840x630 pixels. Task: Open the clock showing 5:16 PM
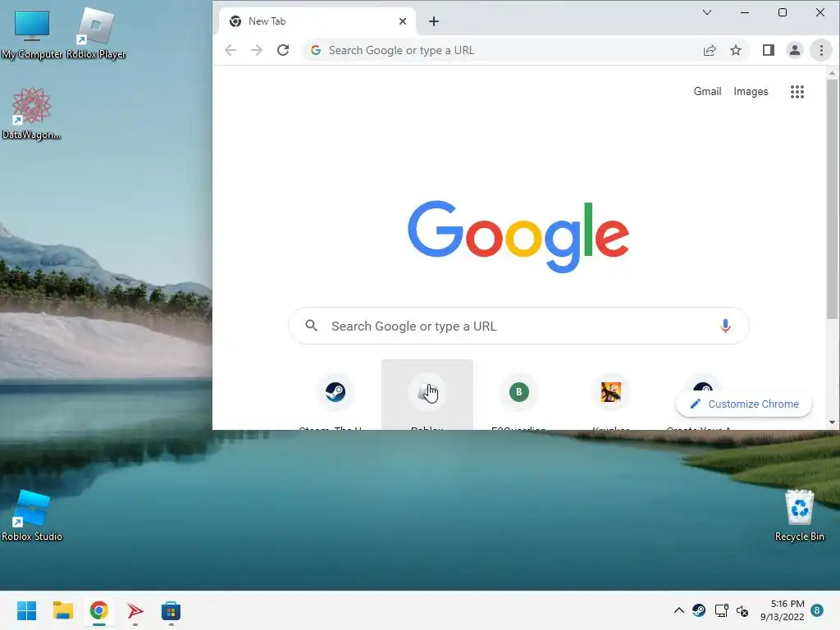point(782,610)
